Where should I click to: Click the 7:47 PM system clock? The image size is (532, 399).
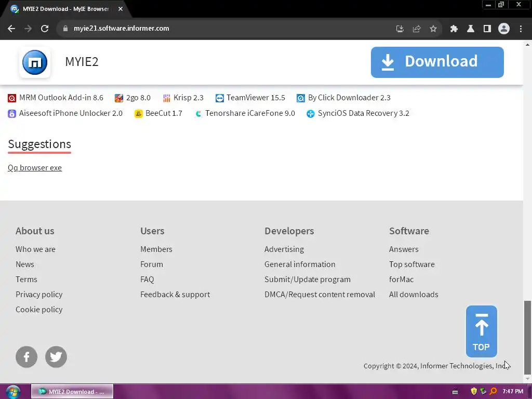(x=513, y=392)
